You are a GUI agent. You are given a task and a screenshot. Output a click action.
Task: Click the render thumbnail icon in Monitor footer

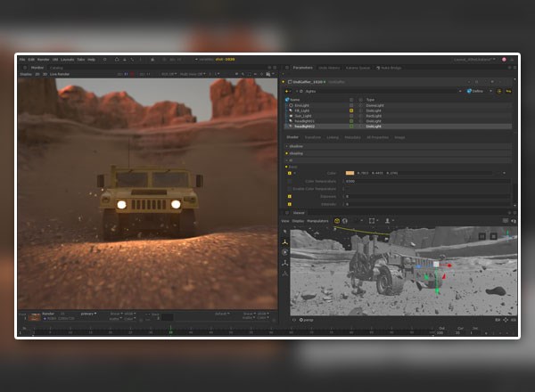(35, 315)
